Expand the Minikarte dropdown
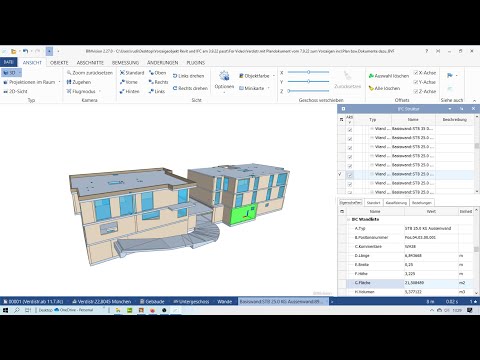This screenshot has height=360, width=480. (x=268, y=88)
